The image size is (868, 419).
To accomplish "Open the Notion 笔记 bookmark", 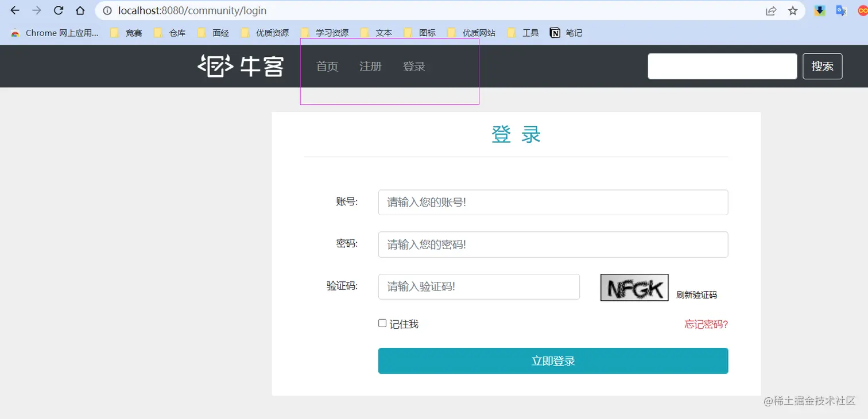I will pyautogui.click(x=566, y=33).
